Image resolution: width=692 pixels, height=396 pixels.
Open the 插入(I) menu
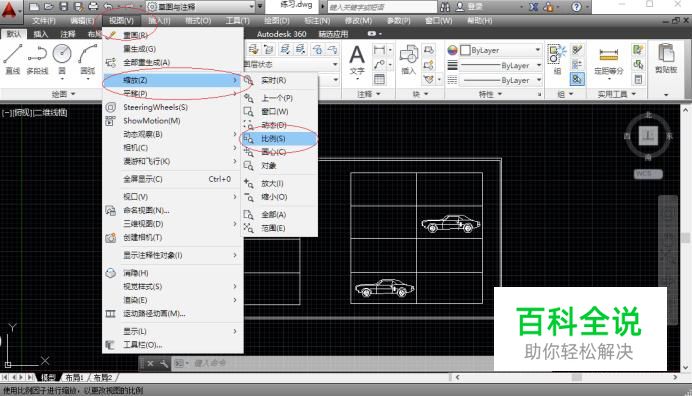(159, 21)
